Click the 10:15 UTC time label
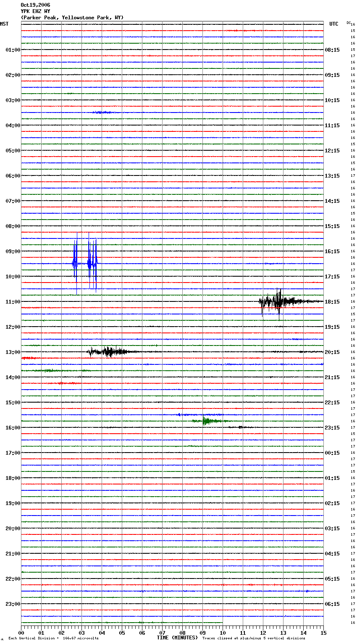357x644 pixels. click(332, 100)
